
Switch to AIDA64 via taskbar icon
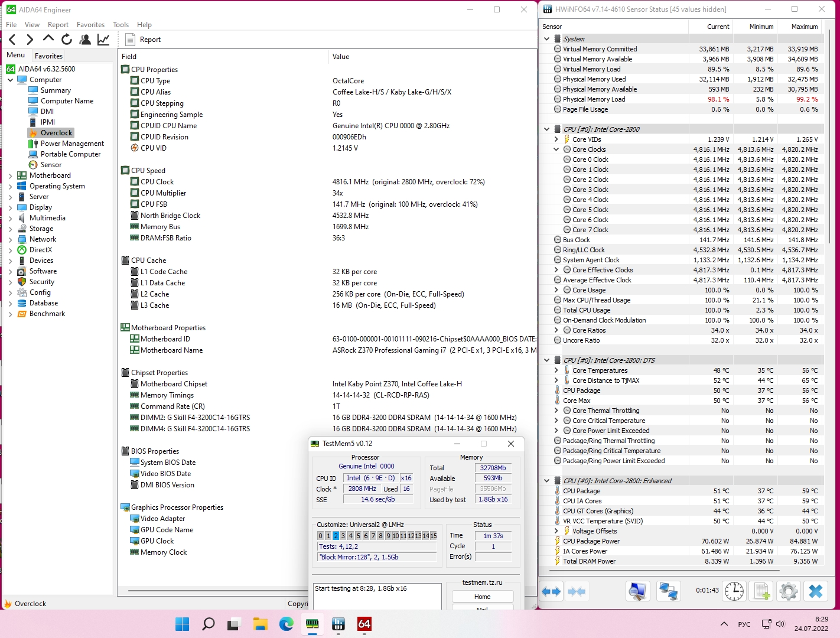point(364,624)
